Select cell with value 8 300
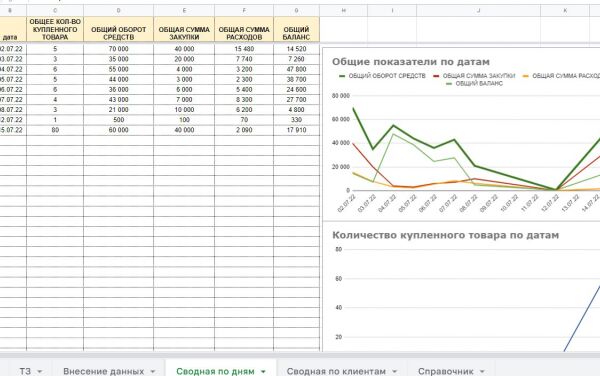600x376 pixels. pyautogui.click(x=244, y=99)
